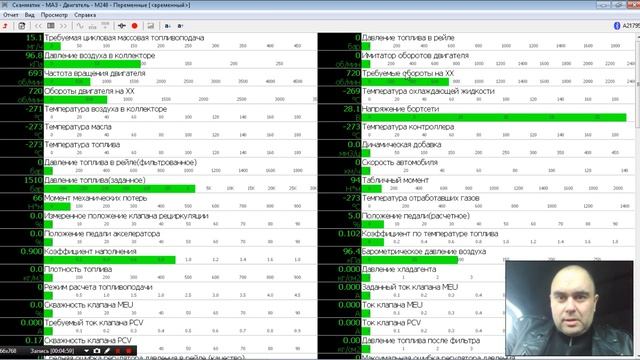Switch to waveform graph view icon
Viewport: 640px width, 360px height.
click(x=80, y=26)
